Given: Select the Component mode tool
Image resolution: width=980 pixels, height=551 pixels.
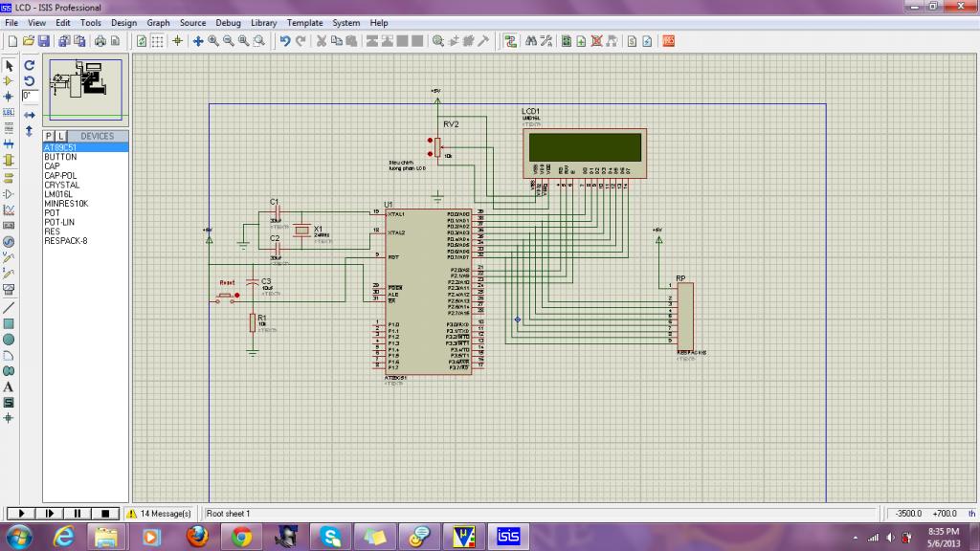Looking at the screenshot, I should (x=9, y=80).
